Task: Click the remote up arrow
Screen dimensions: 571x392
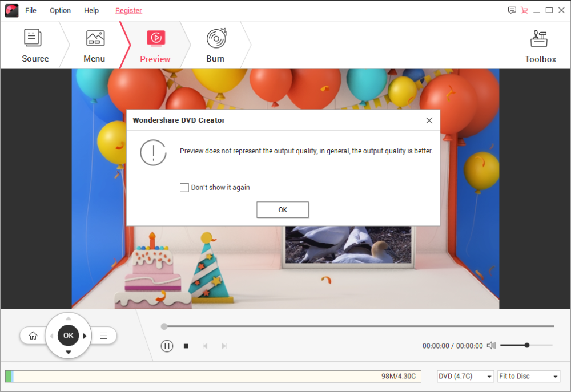Action: pyautogui.click(x=69, y=318)
